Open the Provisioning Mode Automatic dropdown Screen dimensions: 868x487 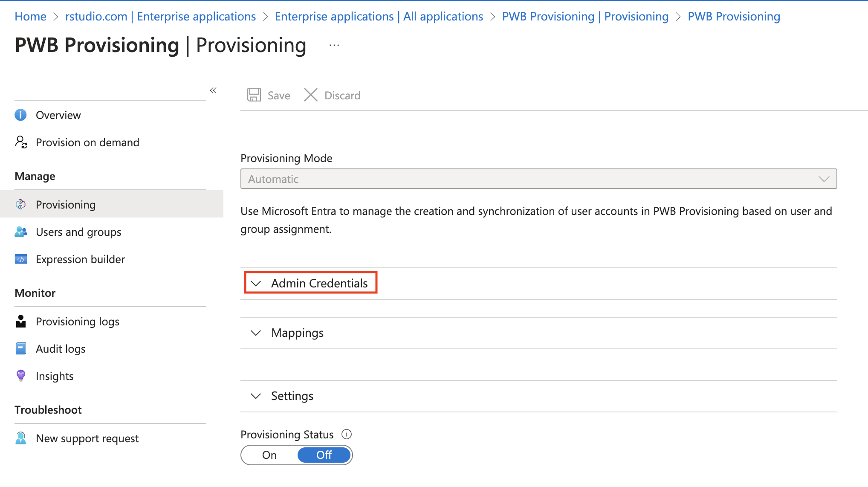pos(538,179)
